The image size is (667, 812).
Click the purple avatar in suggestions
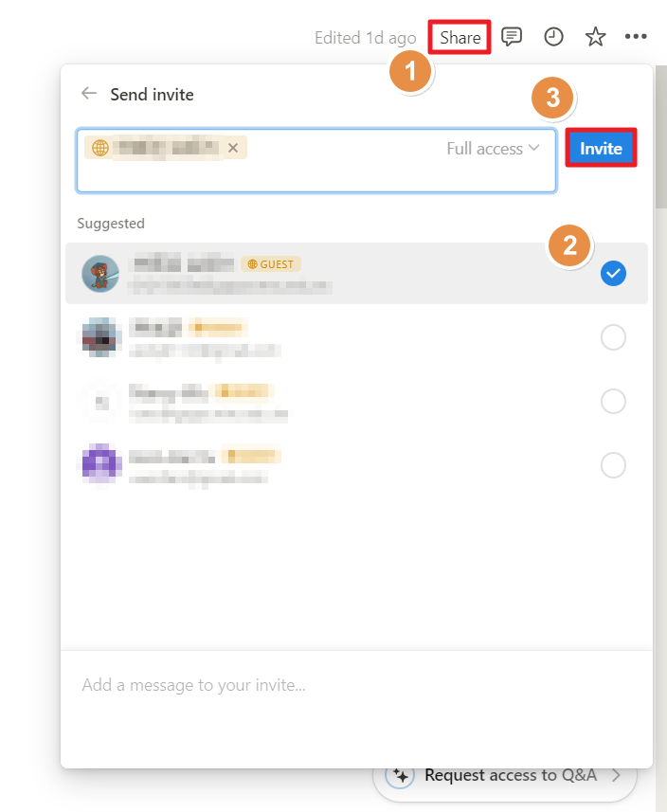point(101,463)
